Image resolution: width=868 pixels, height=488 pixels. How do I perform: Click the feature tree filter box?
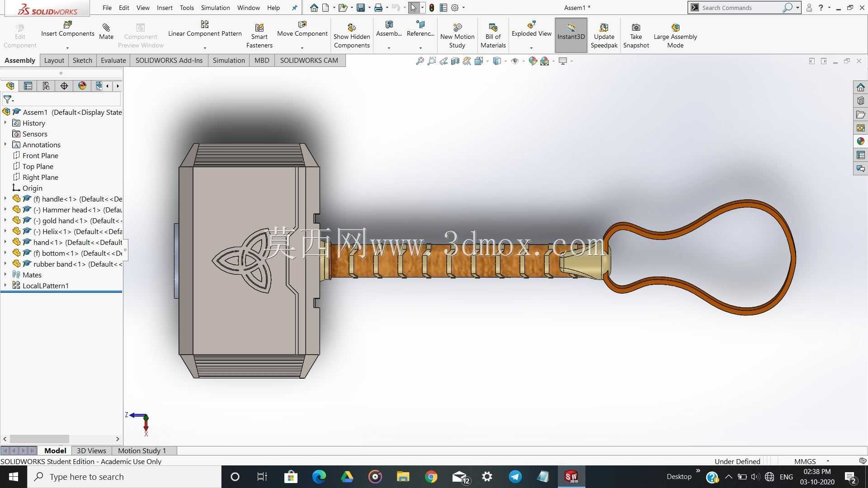tap(61, 99)
